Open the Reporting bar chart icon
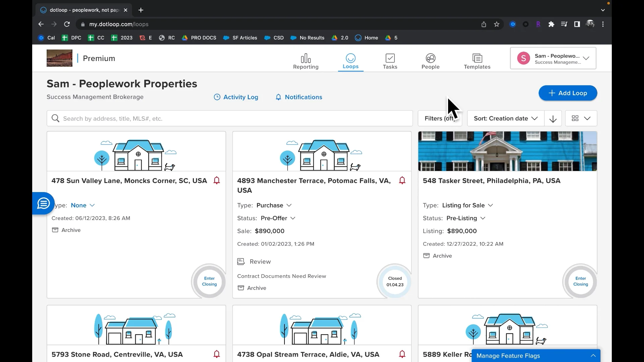Screen dimensions: 644x362 (x=306, y=58)
